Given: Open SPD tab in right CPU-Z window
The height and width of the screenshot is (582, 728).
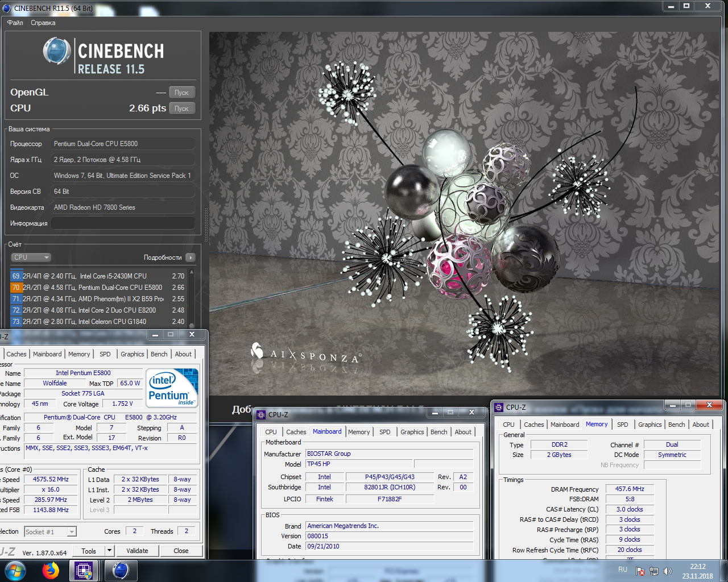Looking at the screenshot, I should [x=623, y=425].
